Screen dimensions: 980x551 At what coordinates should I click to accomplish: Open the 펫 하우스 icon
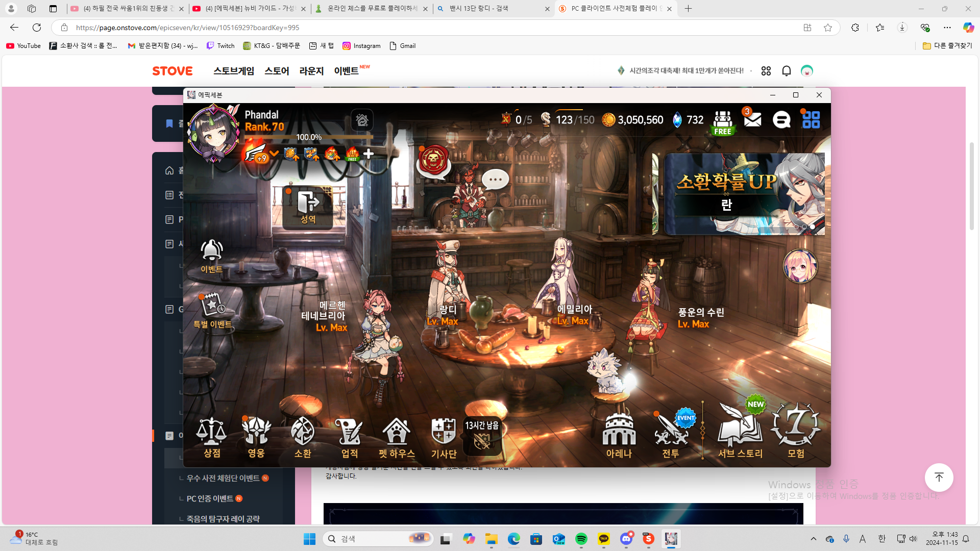(x=397, y=438)
